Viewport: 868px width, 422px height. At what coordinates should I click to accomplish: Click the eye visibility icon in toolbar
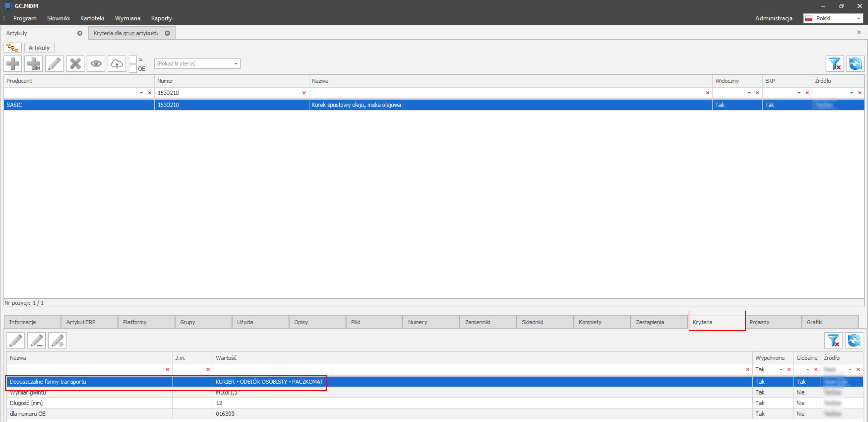(96, 63)
